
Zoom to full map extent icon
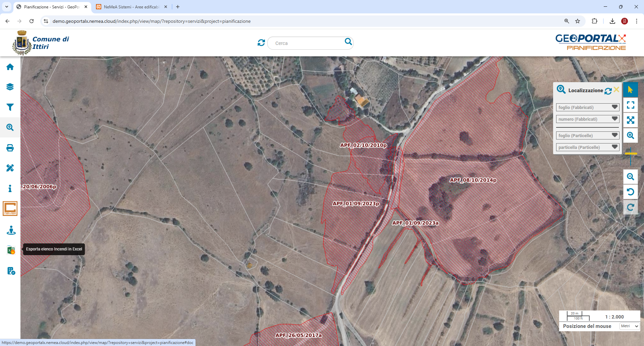pyautogui.click(x=631, y=120)
